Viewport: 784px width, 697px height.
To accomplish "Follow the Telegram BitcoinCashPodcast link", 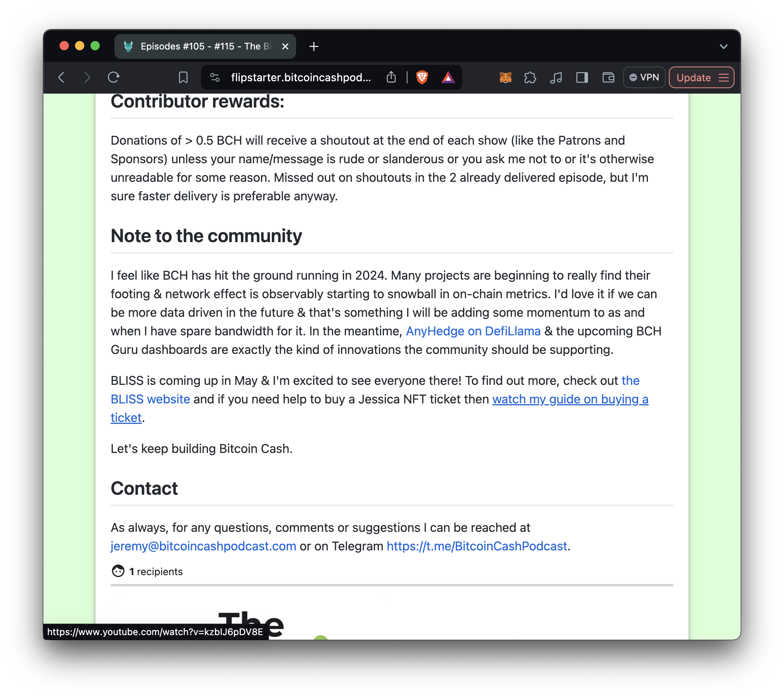I will 476,546.
